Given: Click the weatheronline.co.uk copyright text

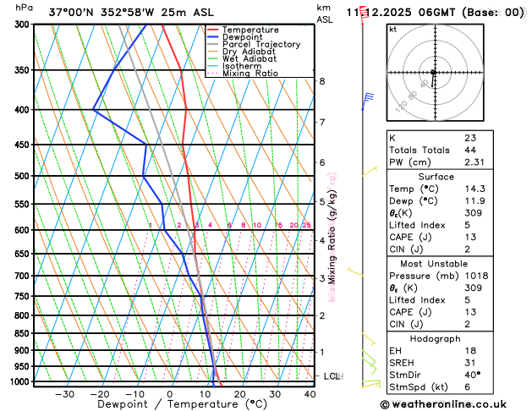Looking at the screenshot, I should pyautogui.click(x=443, y=404).
